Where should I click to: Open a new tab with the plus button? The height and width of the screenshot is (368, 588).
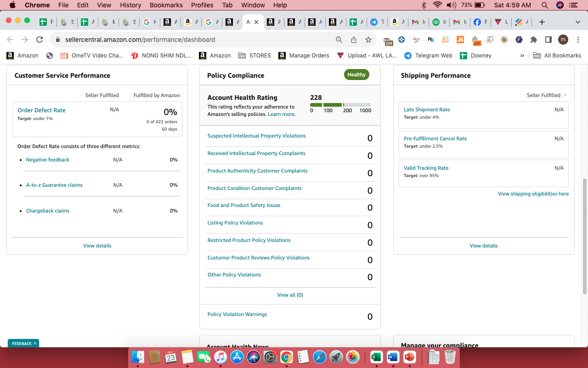542,22
